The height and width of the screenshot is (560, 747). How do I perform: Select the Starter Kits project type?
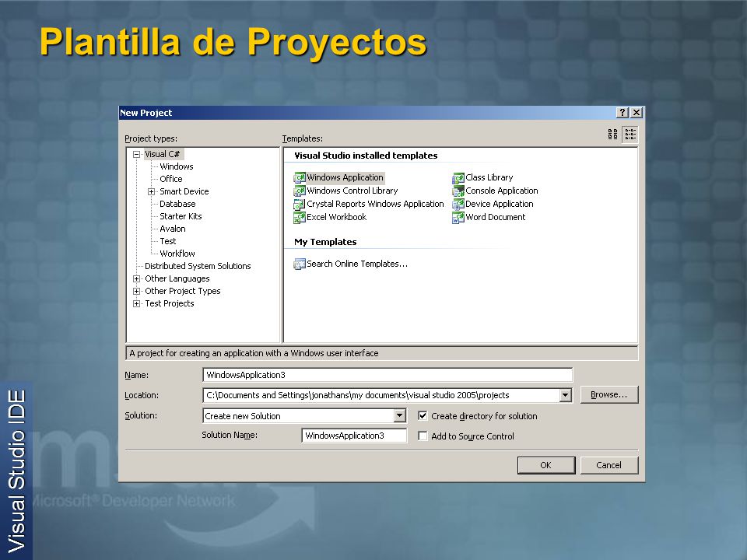tap(181, 216)
